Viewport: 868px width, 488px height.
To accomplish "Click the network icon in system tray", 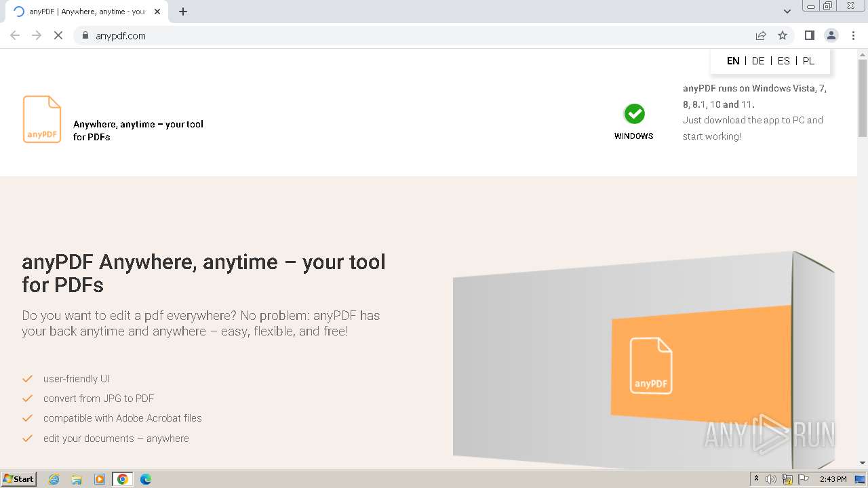I will coord(787,479).
